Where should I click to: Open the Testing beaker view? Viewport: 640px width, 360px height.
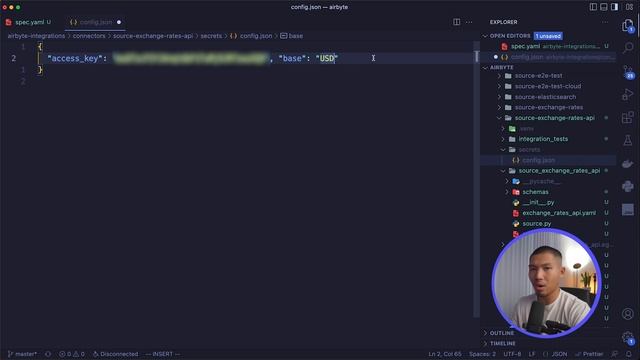pyautogui.click(x=628, y=140)
